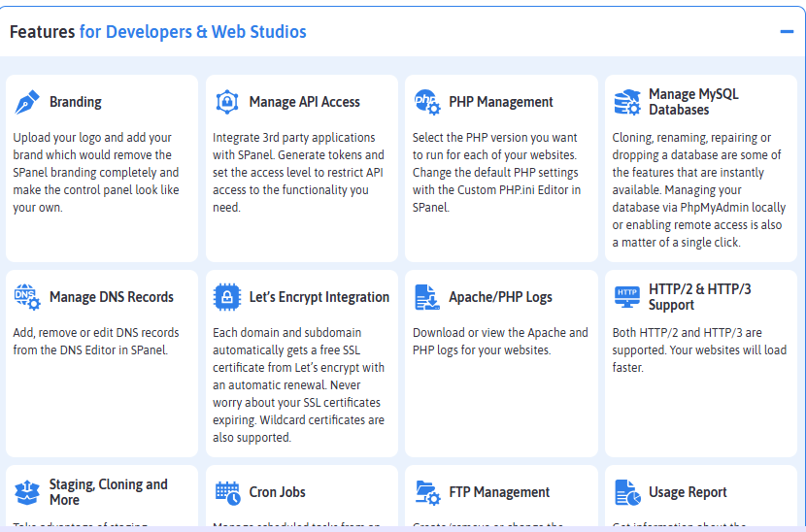Click the Manage DNS Records title
This screenshot has height=532, width=806.
click(112, 297)
